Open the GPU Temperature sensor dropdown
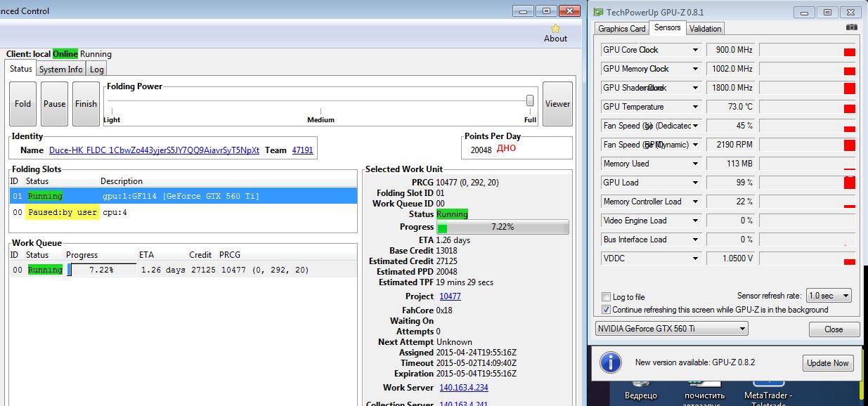 click(x=695, y=107)
